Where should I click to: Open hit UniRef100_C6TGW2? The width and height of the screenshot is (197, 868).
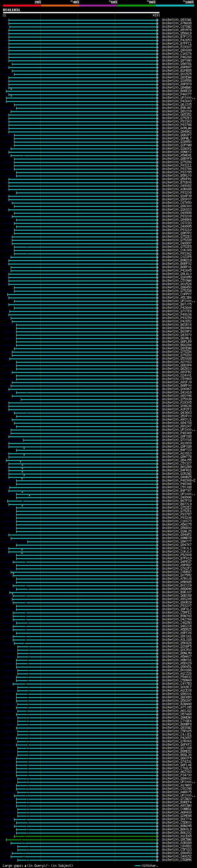coord(177,26)
